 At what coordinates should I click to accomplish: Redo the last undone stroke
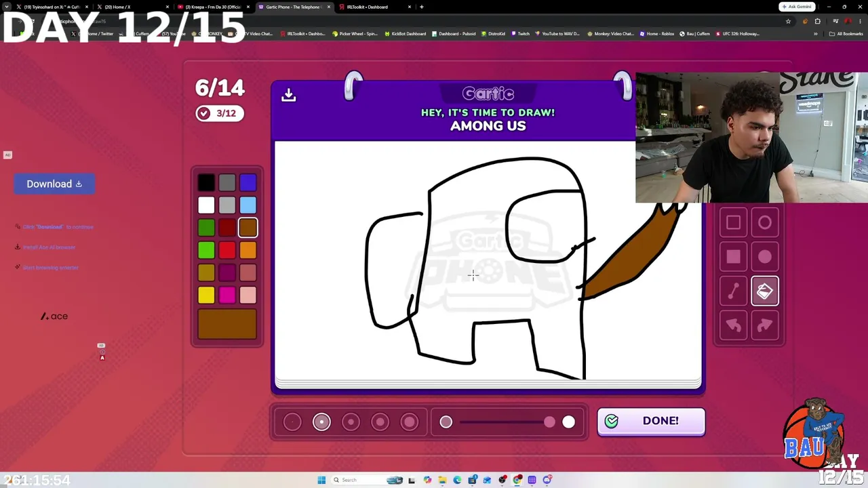[x=765, y=326]
